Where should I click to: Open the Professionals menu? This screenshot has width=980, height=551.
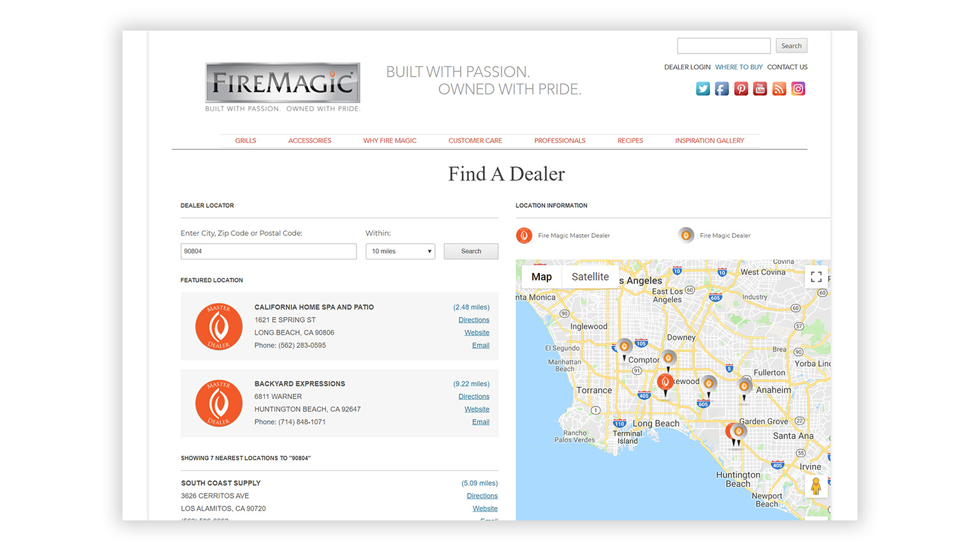(560, 140)
